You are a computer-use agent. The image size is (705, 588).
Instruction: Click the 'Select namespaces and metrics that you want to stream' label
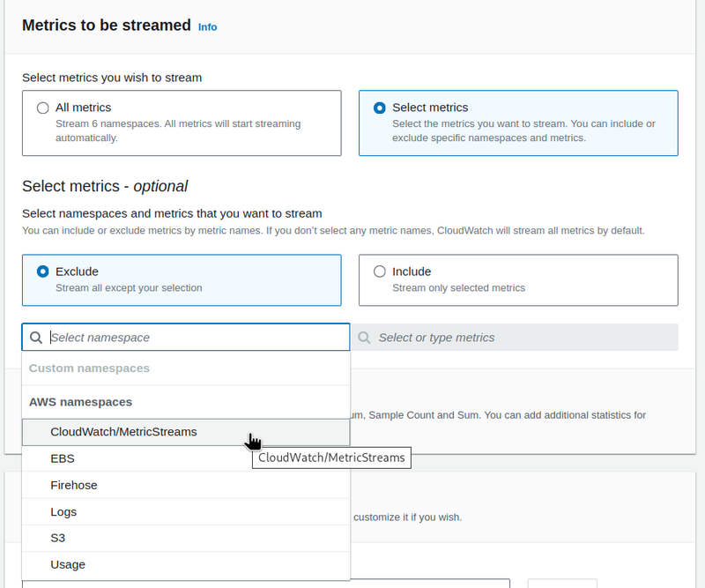(x=172, y=213)
